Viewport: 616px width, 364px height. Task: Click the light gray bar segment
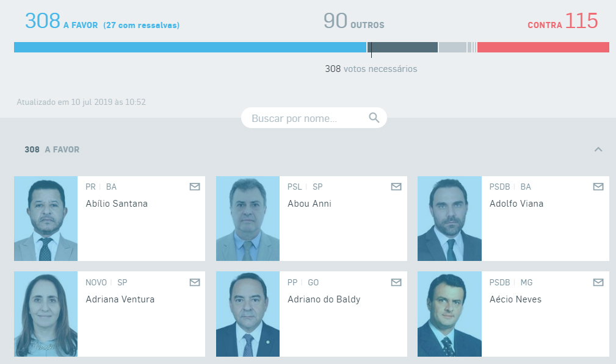[x=452, y=47]
